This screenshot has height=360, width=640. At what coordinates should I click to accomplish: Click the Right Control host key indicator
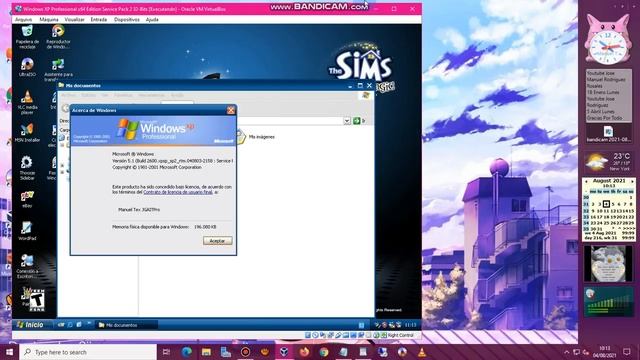coord(400,335)
